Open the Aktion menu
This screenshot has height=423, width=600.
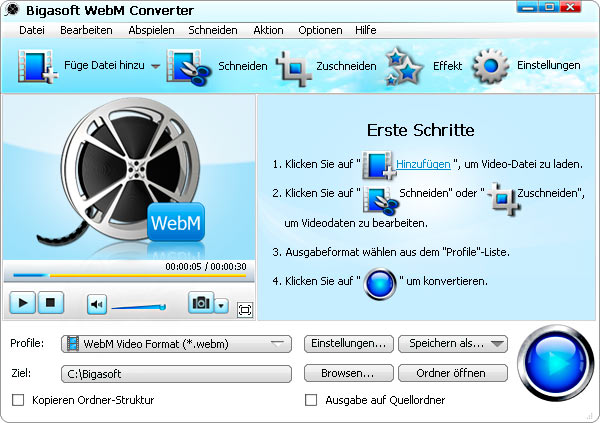(x=268, y=30)
